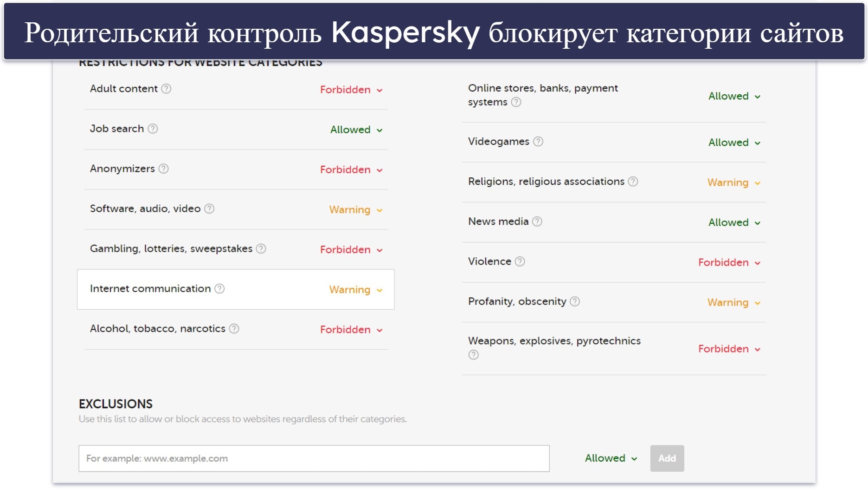Show help for Religions, religious associations
The height and width of the screenshot is (489, 868).
633,182
